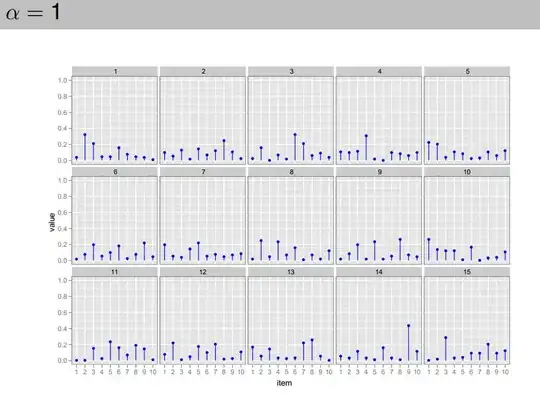Viewport: 540px width, 397px height.
Task: Click x-axis tick 9 below panel 14
Action: (408, 372)
